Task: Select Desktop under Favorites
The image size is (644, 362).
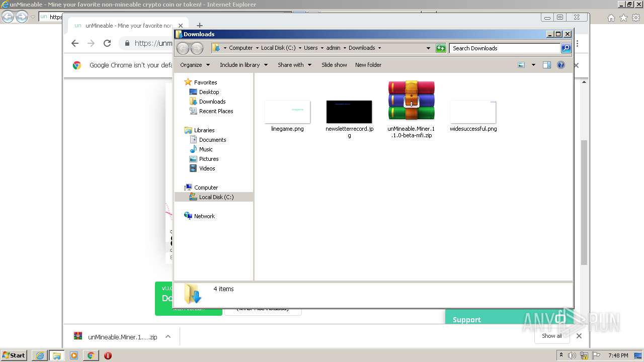Action: pos(209,92)
